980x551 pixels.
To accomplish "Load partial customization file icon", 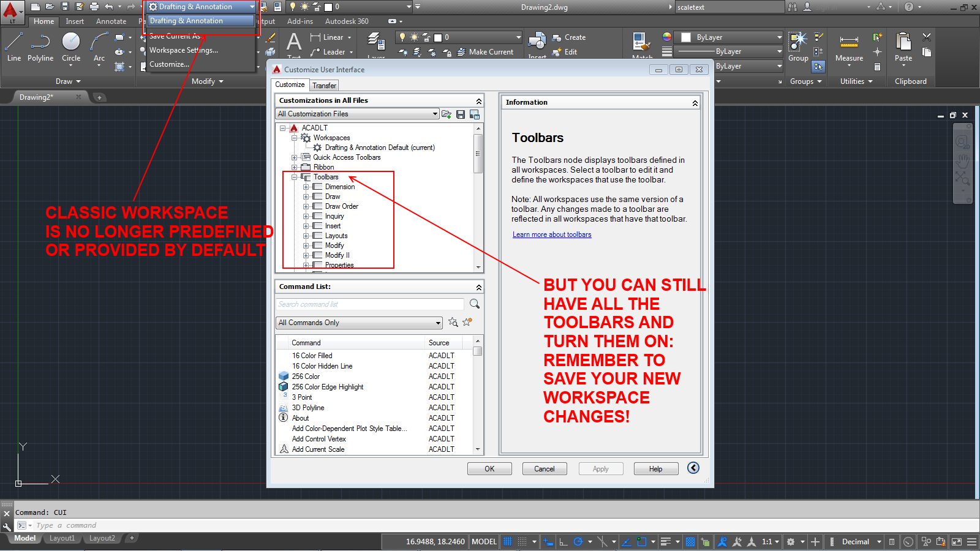I will 447,114.
